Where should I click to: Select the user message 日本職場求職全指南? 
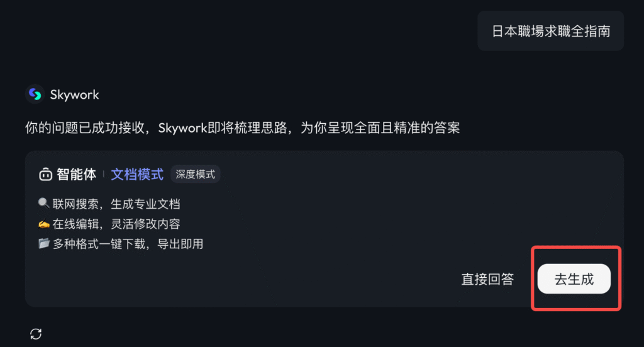click(x=550, y=31)
